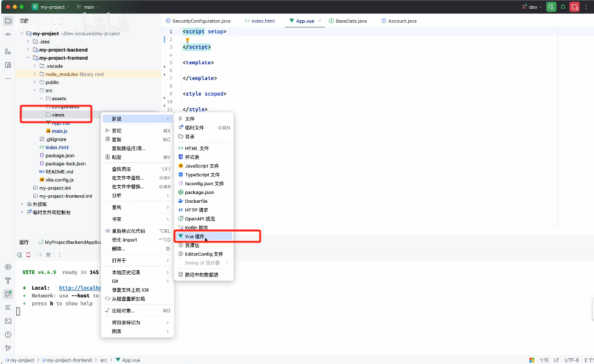Expand the 外部库 node
Screen dimensions: 594x364
(x=21, y=204)
